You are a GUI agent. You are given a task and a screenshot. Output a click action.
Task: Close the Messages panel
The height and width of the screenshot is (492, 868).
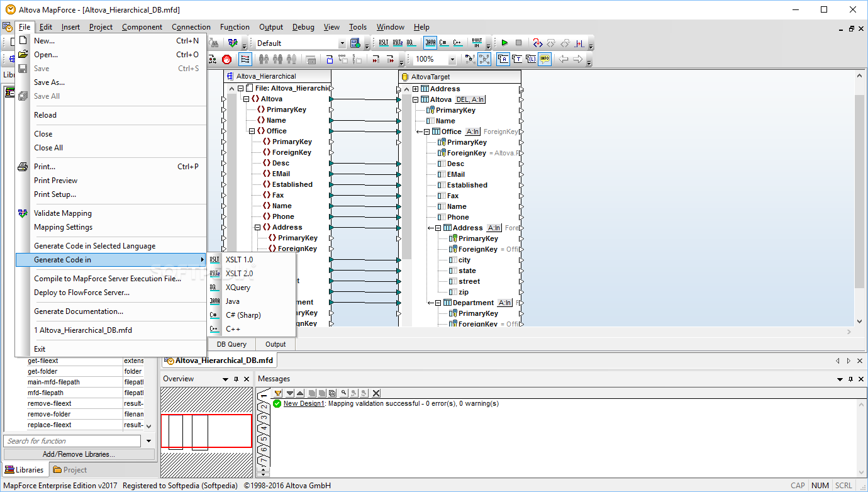pos(860,379)
